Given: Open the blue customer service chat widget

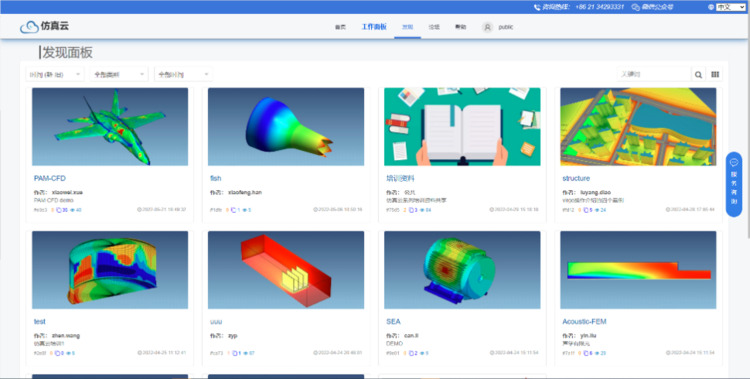Looking at the screenshot, I should coord(734,184).
